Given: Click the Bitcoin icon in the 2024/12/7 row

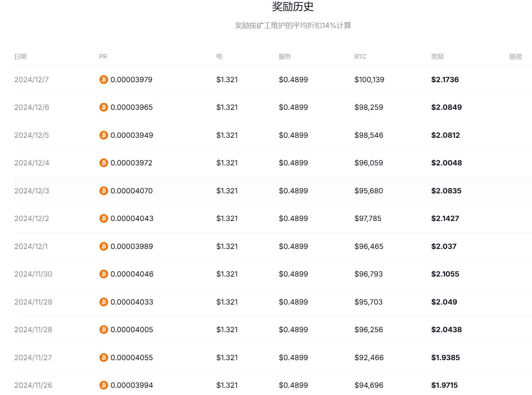Looking at the screenshot, I should [x=104, y=80].
